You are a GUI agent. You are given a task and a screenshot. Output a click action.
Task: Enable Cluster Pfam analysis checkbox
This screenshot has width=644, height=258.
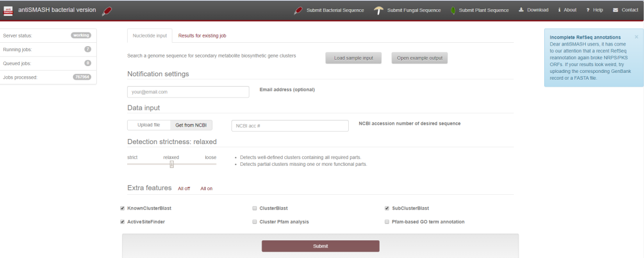255,222
